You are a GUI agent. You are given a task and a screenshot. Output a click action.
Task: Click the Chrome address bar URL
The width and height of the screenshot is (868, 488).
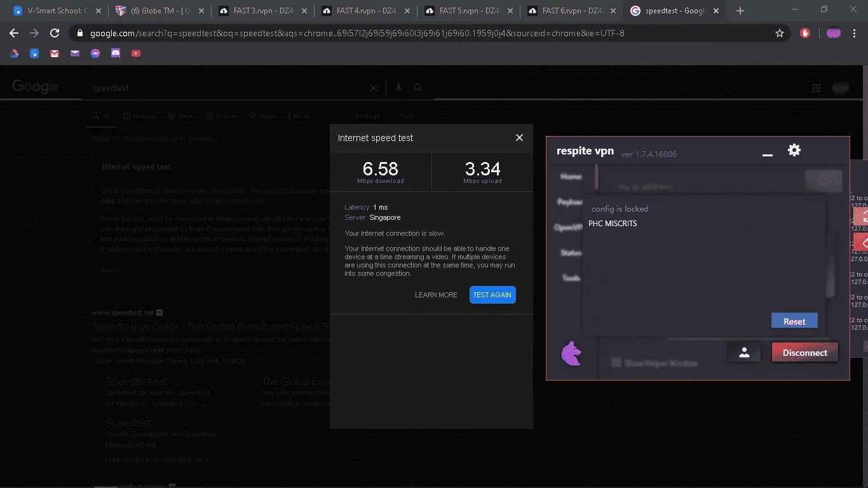[357, 33]
